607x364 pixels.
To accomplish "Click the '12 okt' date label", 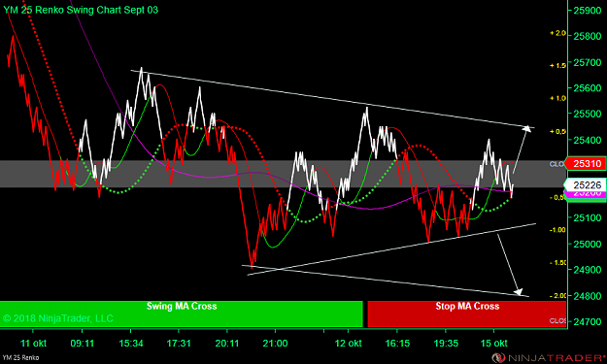I will [x=348, y=343].
